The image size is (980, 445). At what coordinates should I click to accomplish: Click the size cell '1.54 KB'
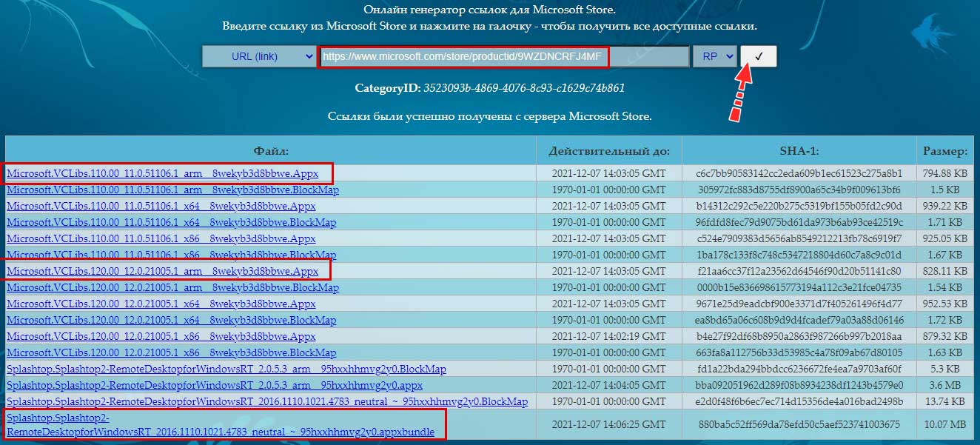(x=945, y=287)
